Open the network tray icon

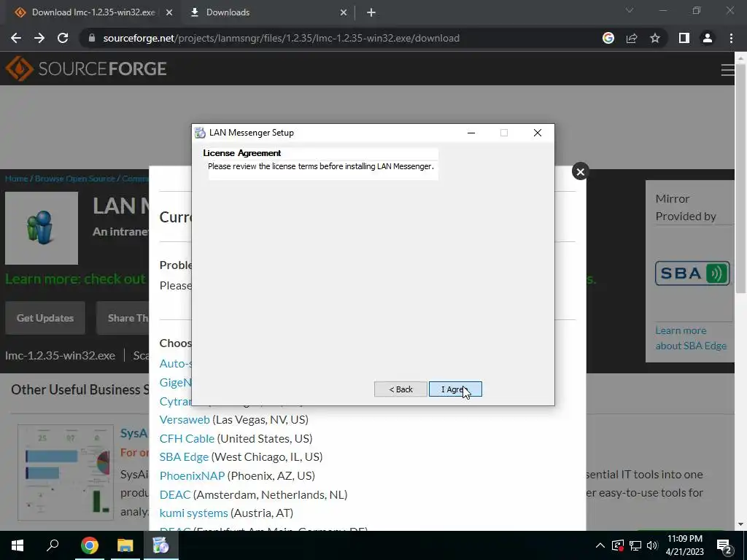click(635, 545)
